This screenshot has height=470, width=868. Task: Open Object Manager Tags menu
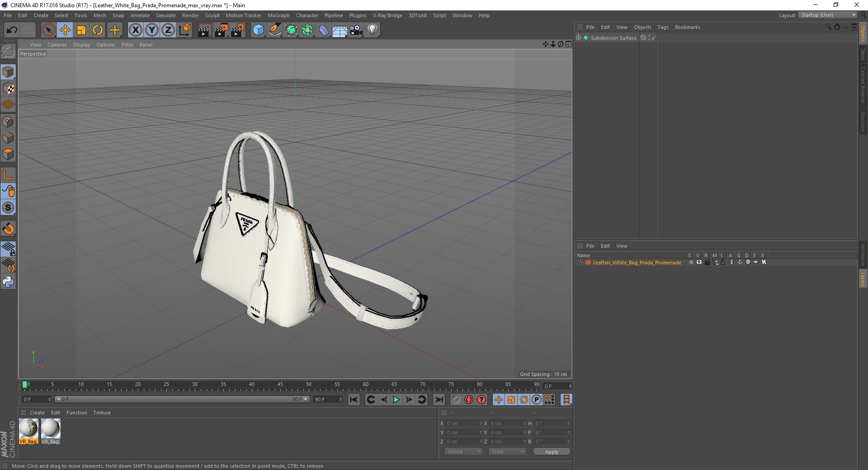(x=663, y=27)
